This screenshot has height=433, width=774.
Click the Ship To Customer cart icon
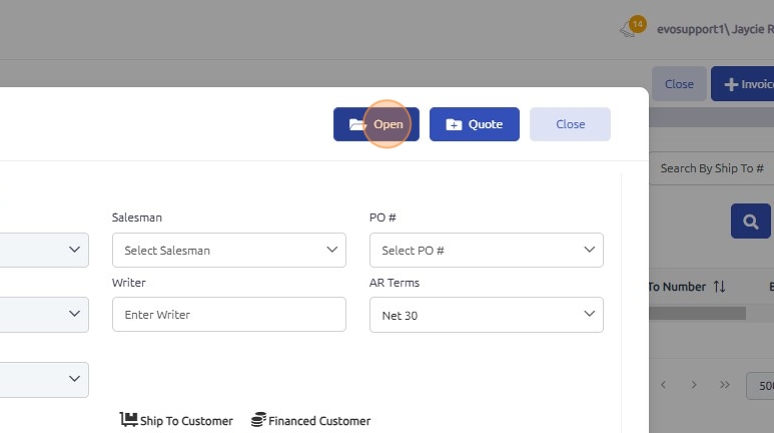[x=128, y=420]
